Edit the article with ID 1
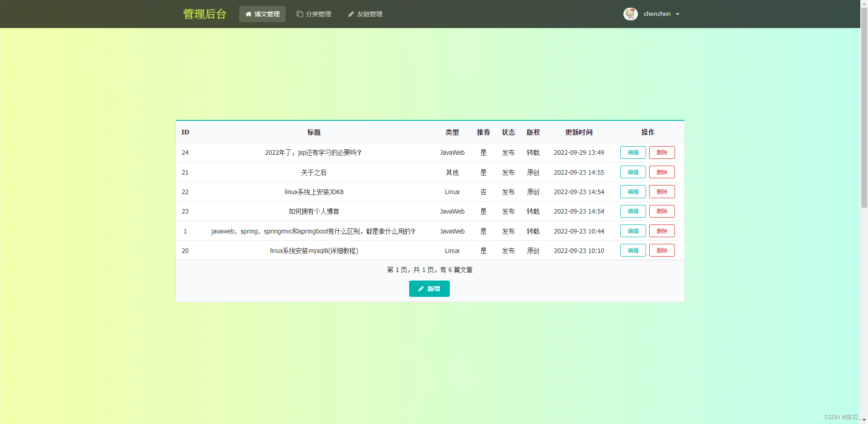The width and height of the screenshot is (868, 424). coord(633,231)
